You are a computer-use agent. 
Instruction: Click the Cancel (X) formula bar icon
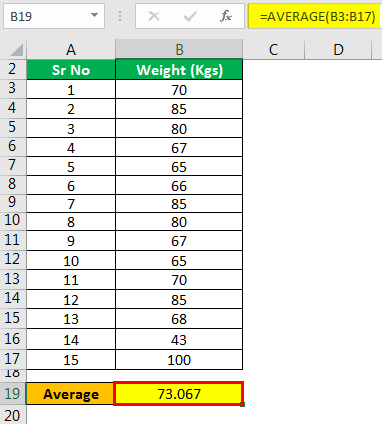click(x=154, y=16)
